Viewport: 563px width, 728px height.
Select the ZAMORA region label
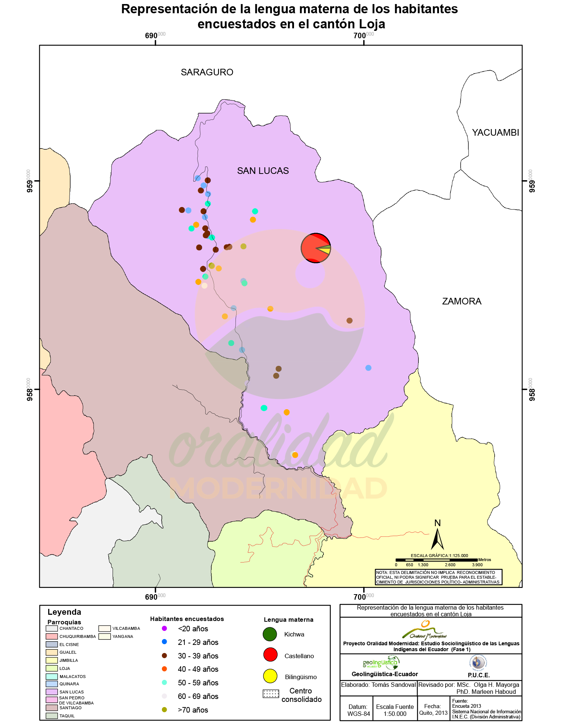[461, 301]
